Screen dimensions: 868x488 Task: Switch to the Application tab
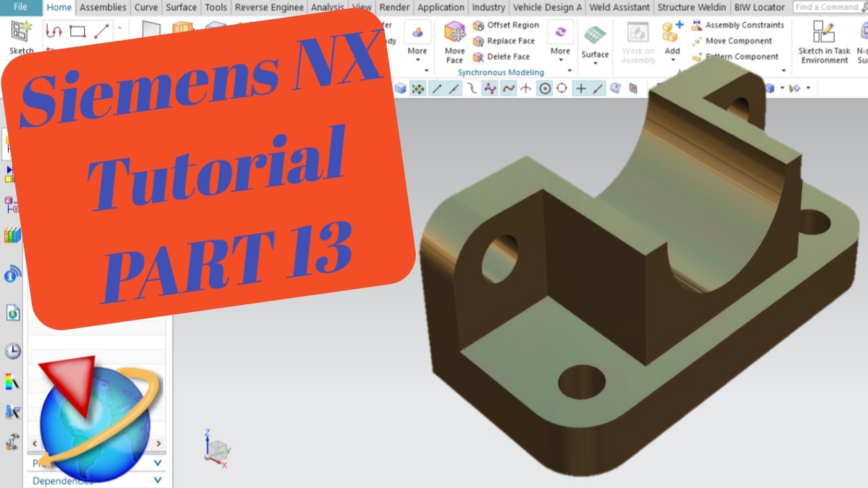tap(441, 7)
